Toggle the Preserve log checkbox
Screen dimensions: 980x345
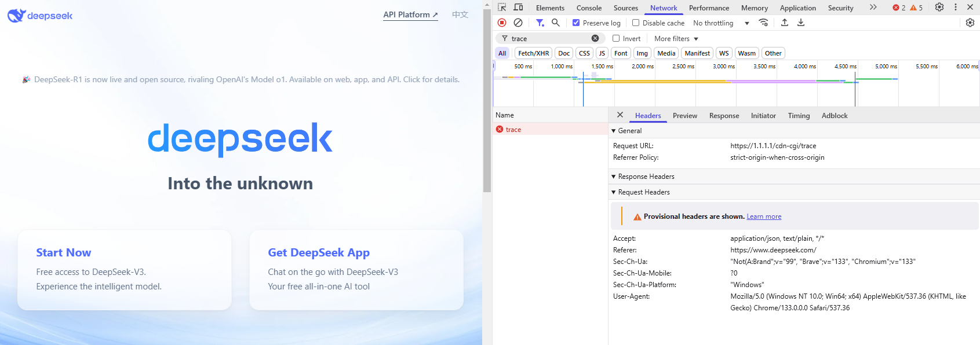click(575, 23)
